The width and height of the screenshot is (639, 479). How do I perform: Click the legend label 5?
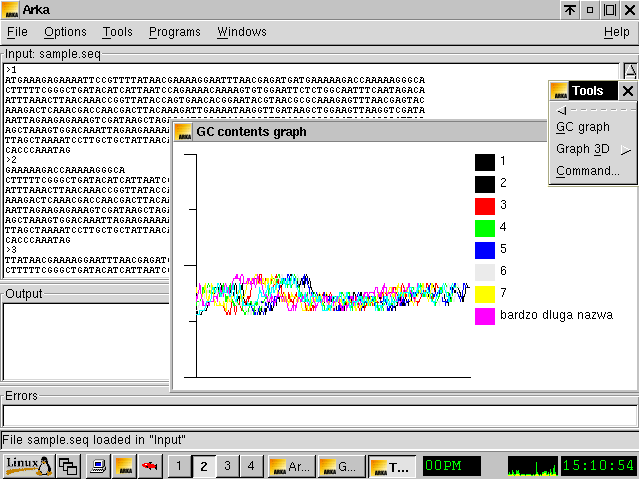coord(503,249)
